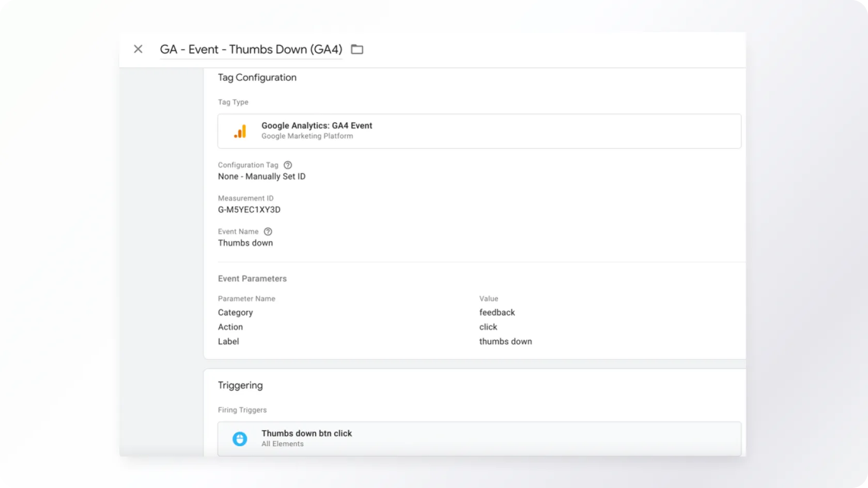Select the 'None - Manually Set ID' value
The width and height of the screenshot is (868, 488).
pos(261,177)
